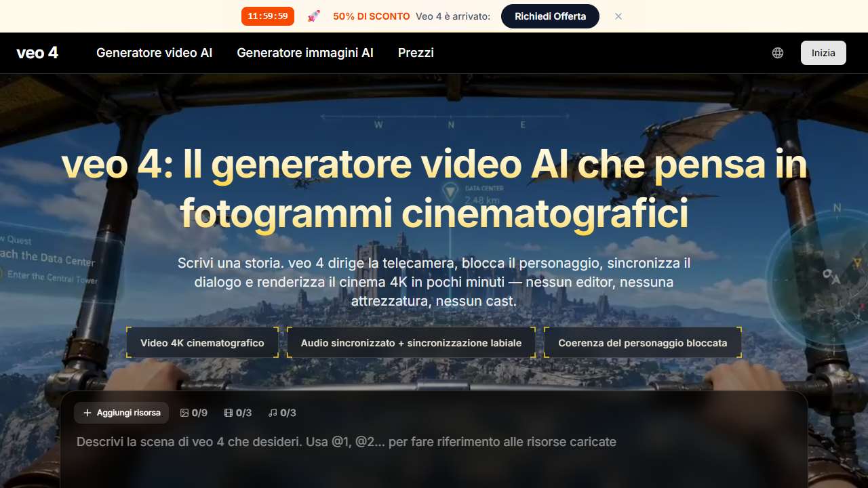The height and width of the screenshot is (488, 868).
Task: Click the image count icon showing 0/9
Action: click(184, 413)
